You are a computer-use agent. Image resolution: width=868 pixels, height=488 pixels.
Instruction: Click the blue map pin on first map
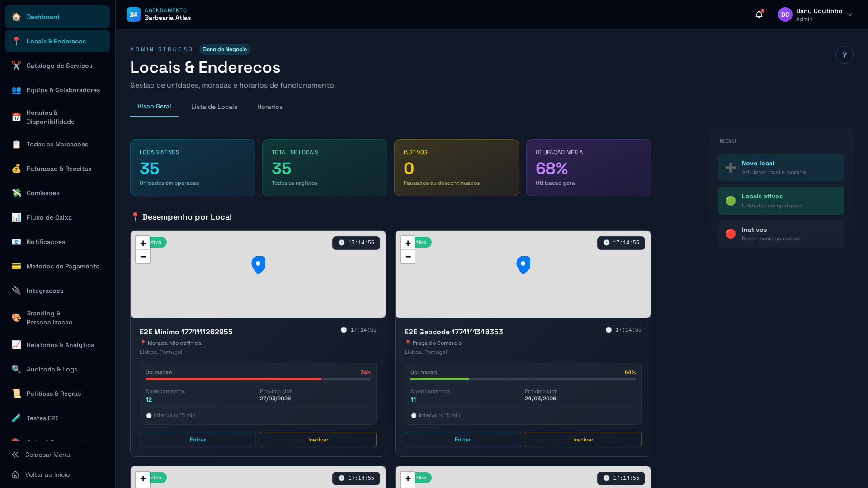pos(258,265)
